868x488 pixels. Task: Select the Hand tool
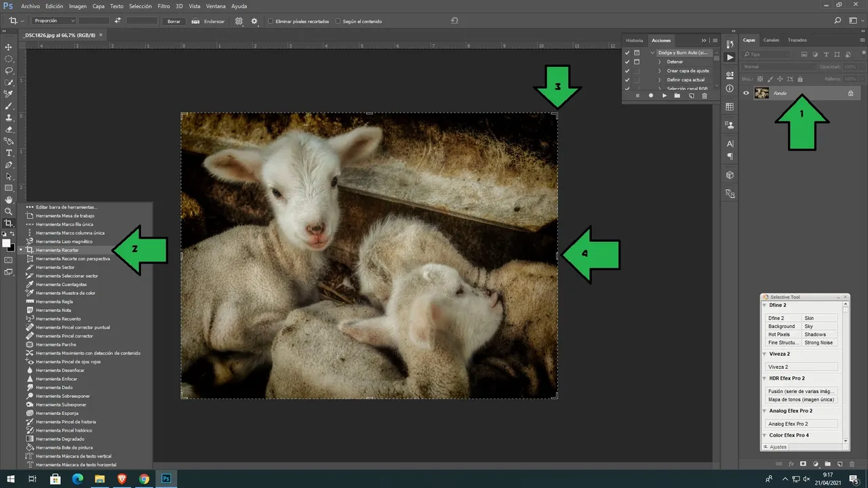(x=9, y=200)
